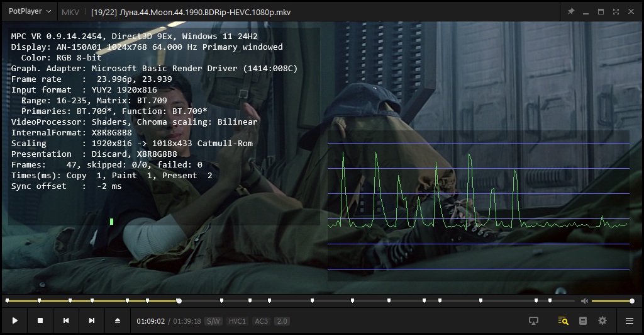This screenshot has height=335, width=644.
Task: Click the total duration 01:39:18
Action: point(187,321)
